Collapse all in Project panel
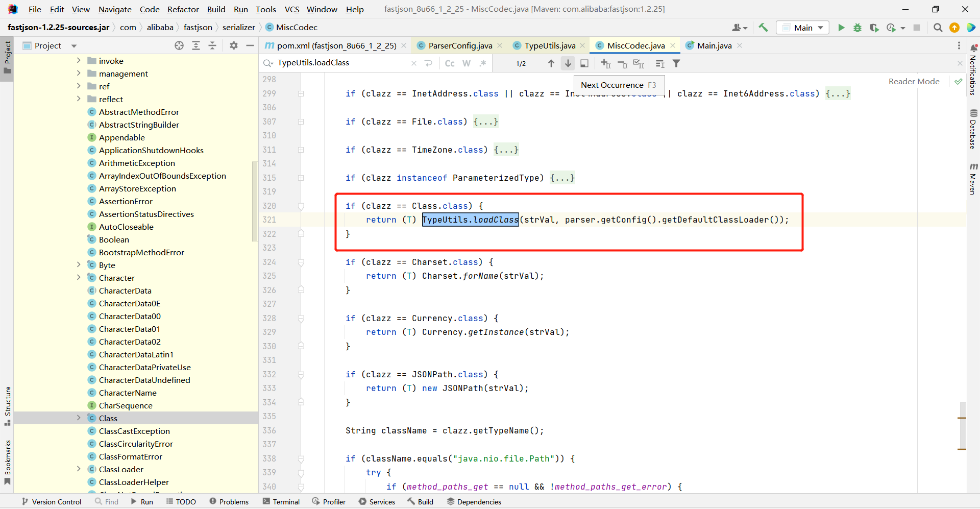Screen dimensions: 980x509 [x=212, y=45]
